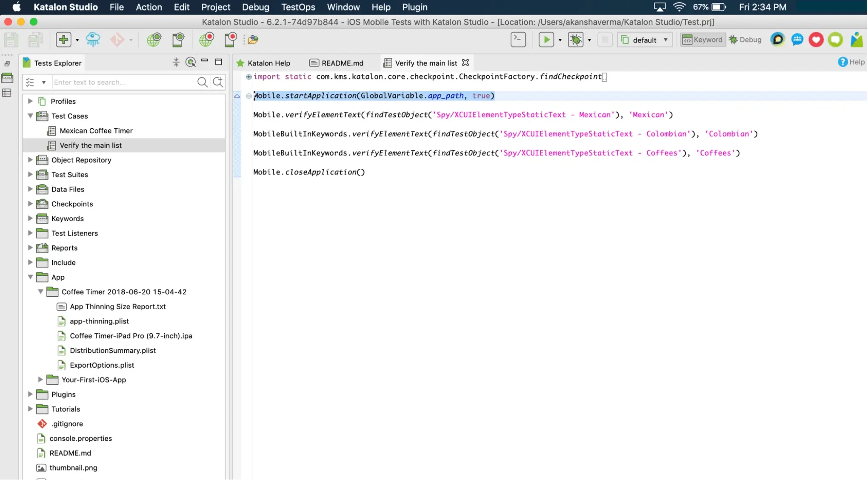Collapse the startApplication code fold marker
Screen dimensions: 868x494
point(249,96)
